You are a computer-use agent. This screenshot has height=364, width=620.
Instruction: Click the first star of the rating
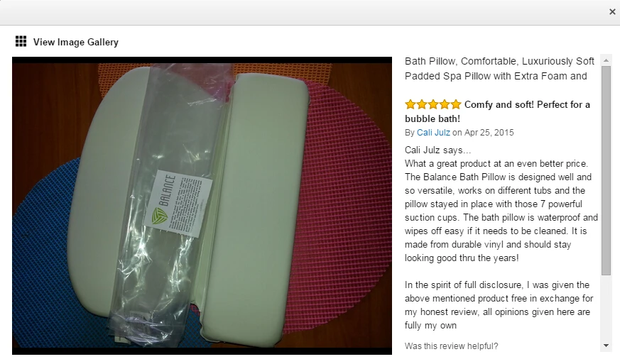pos(410,104)
